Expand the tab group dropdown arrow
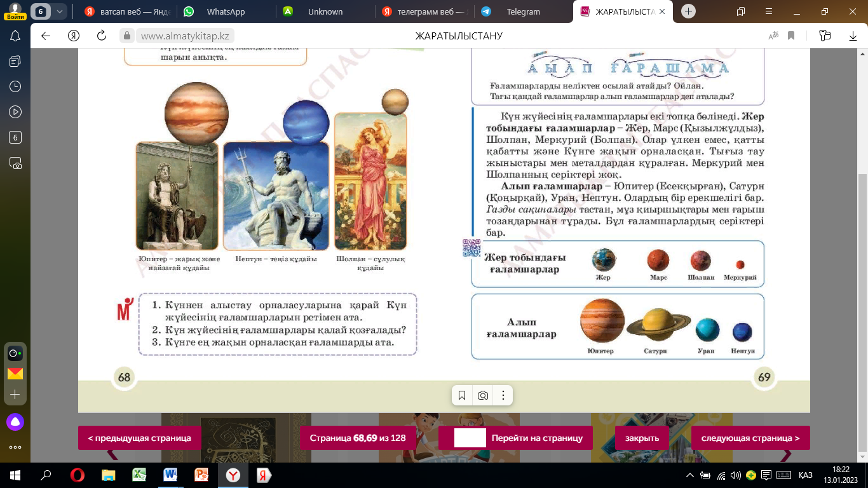Viewport: 868px width, 488px height. click(x=60, y=11)
